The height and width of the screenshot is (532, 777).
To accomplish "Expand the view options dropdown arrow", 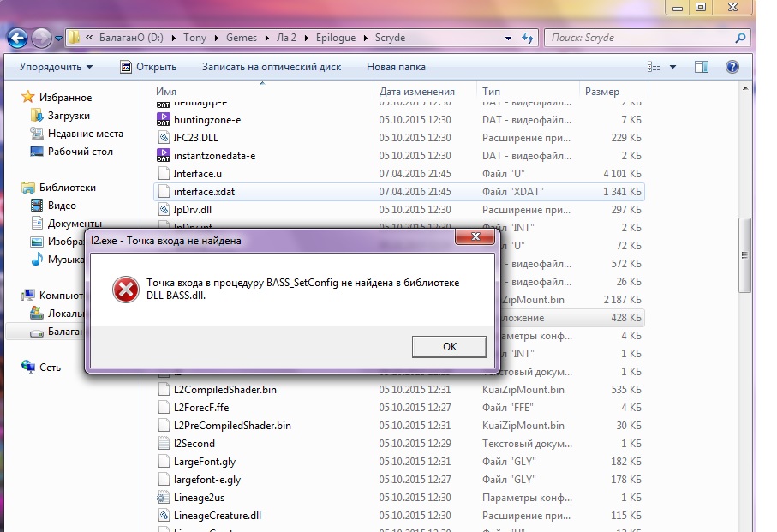I will (x=672, y=67).
